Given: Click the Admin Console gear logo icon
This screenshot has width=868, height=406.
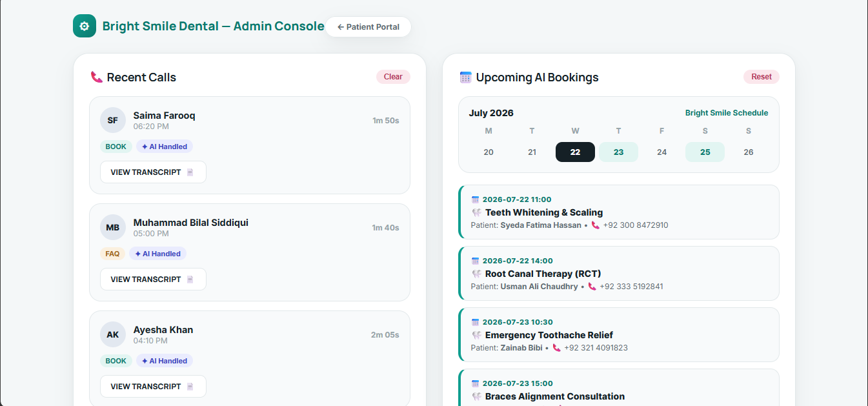Looking at the screenshot, I should (85, 26).
